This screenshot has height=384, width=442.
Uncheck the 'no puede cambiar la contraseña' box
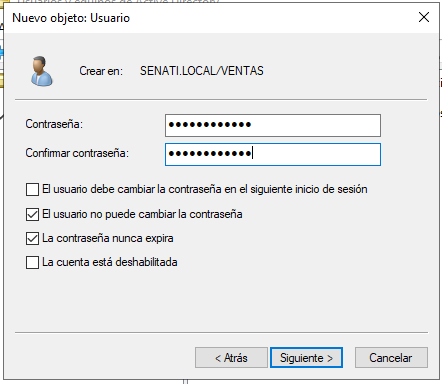(x=32, y=214)
